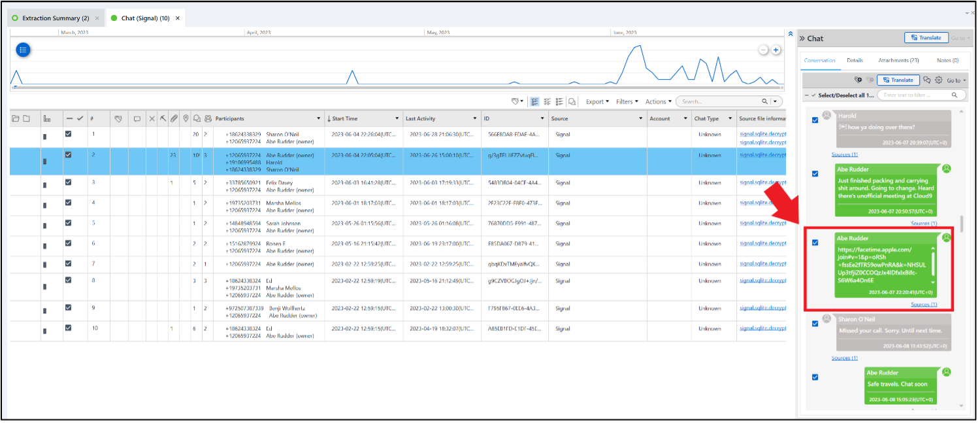Click the location pin column header icon
This screenshot has height=423, width=980.
pyautogui.click(x=186, y=118)
